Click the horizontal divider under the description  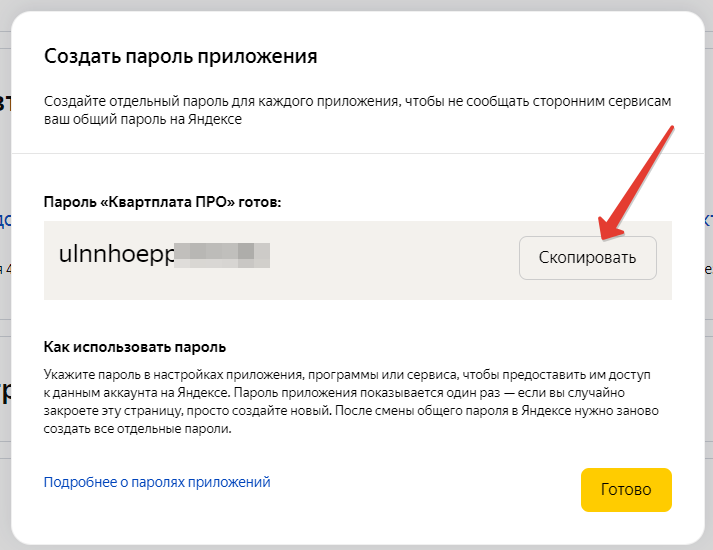coord(357,154)
